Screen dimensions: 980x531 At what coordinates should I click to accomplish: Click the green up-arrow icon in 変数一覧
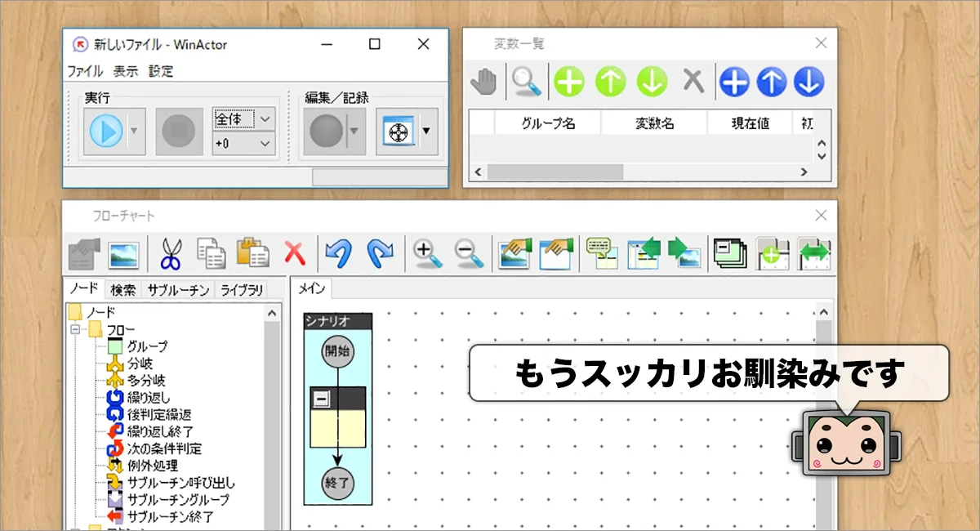click(x=610, y=82)
